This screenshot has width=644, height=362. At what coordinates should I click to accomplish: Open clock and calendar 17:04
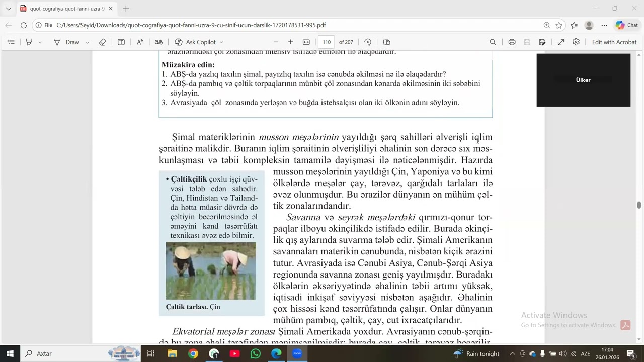[607, 353]
